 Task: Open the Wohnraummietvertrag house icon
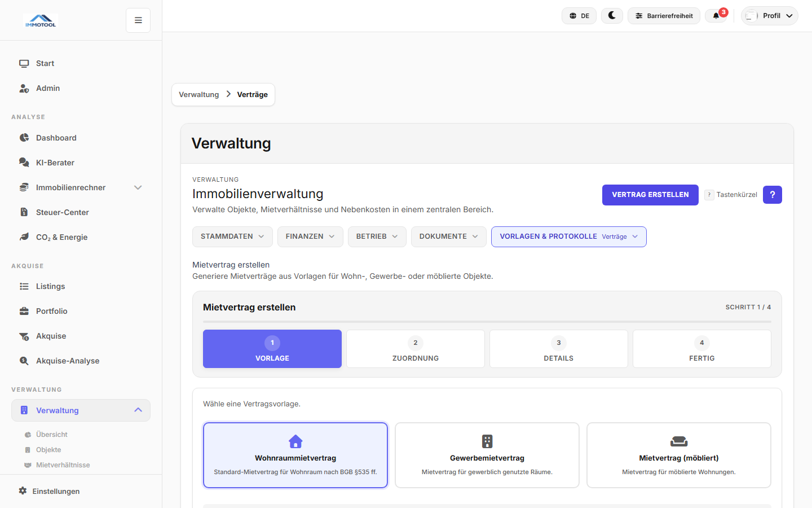(x=295, y=442)
